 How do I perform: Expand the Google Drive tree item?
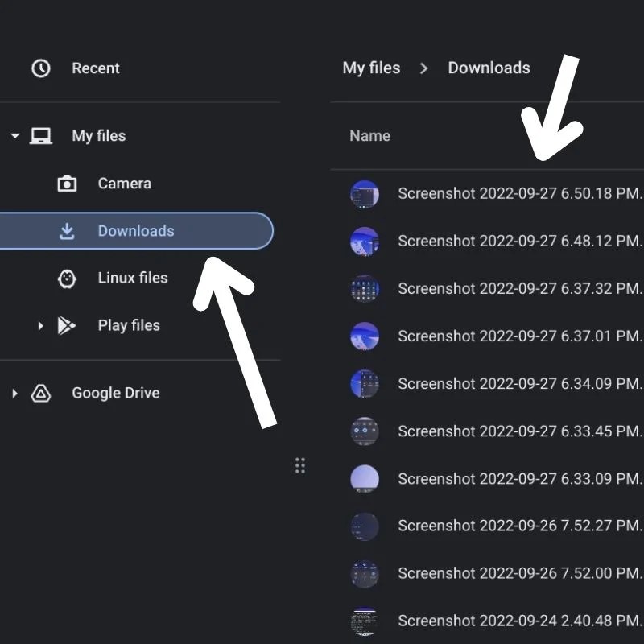(x=14, y=393)
